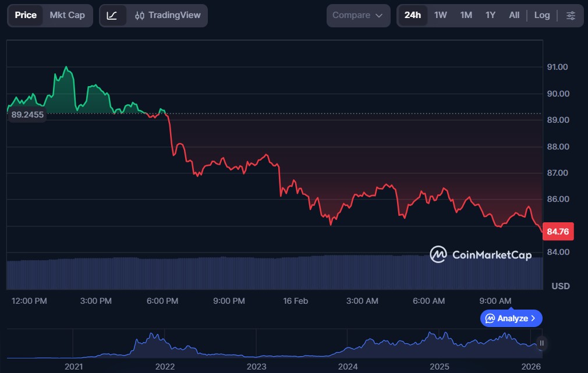588x373 pixels.
Task: Click the 2022 marker in the overview timeline
Action: [165, 367]
